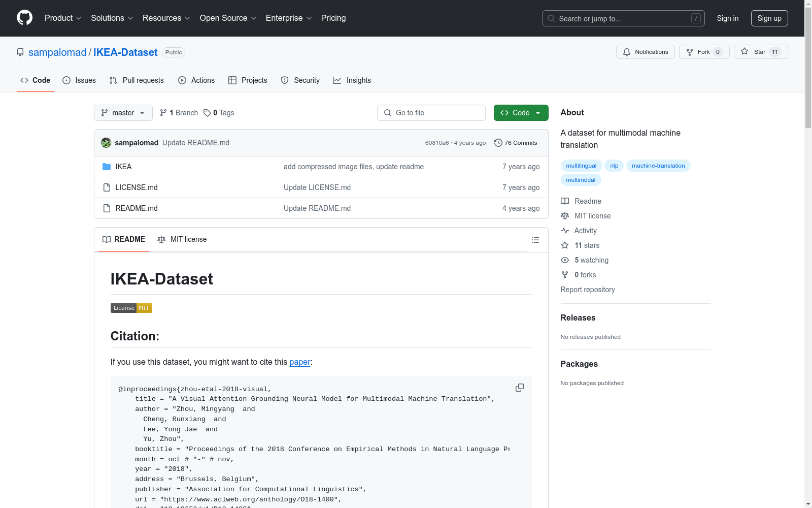
Task: Select the README tab
Action: tap(124, 239)
